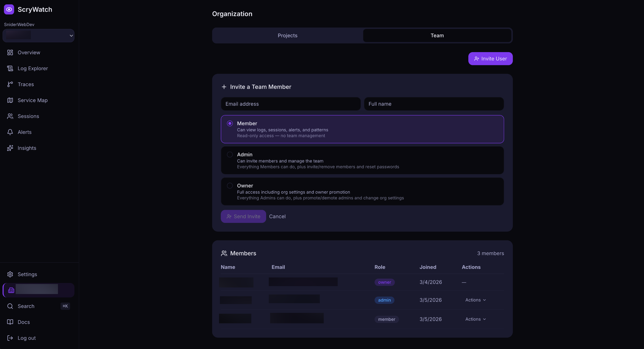Choose the Admin role option

pyautogui.click(x=230, y=154)
